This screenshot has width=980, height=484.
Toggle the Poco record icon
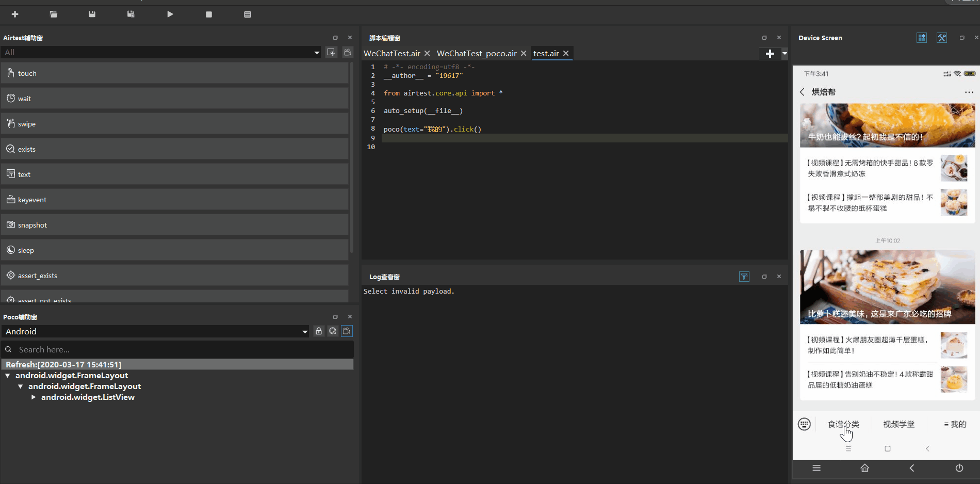point(347,331)
